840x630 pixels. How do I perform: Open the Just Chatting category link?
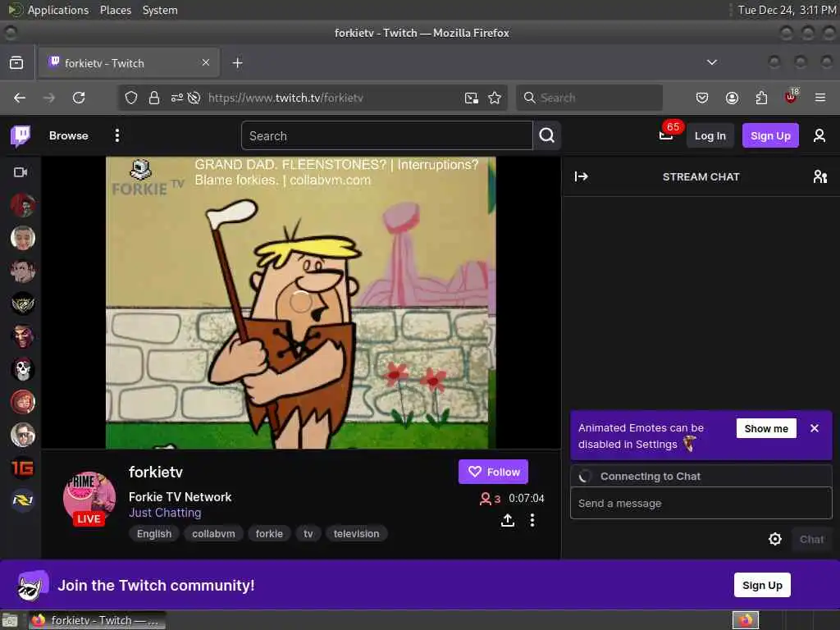click(165, 513)
